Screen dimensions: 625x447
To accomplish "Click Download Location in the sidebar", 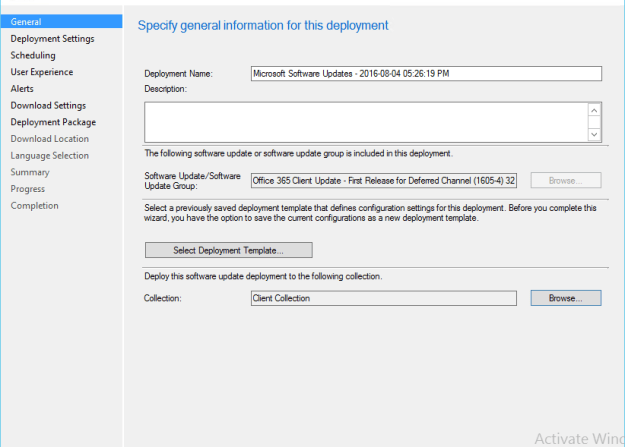I will (x=50, y=139).
